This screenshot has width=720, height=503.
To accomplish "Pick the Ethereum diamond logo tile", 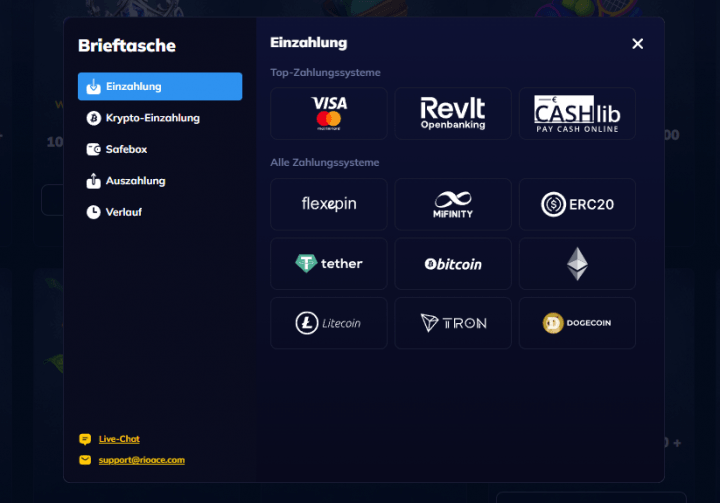I will [x=577, y=264].
